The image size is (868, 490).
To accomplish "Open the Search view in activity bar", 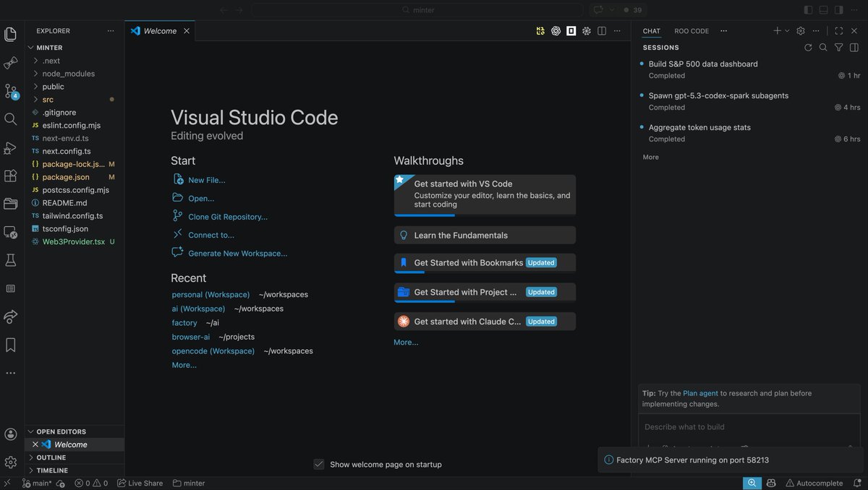I will [x=11, y=119].
